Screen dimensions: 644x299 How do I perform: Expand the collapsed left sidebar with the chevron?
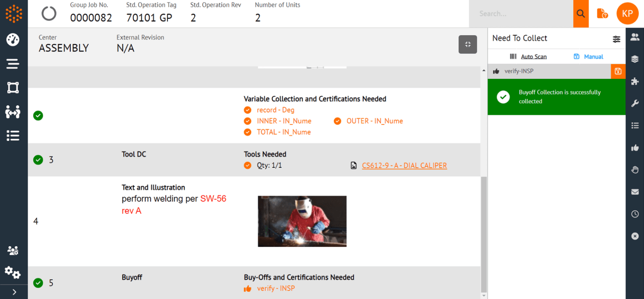14,292
